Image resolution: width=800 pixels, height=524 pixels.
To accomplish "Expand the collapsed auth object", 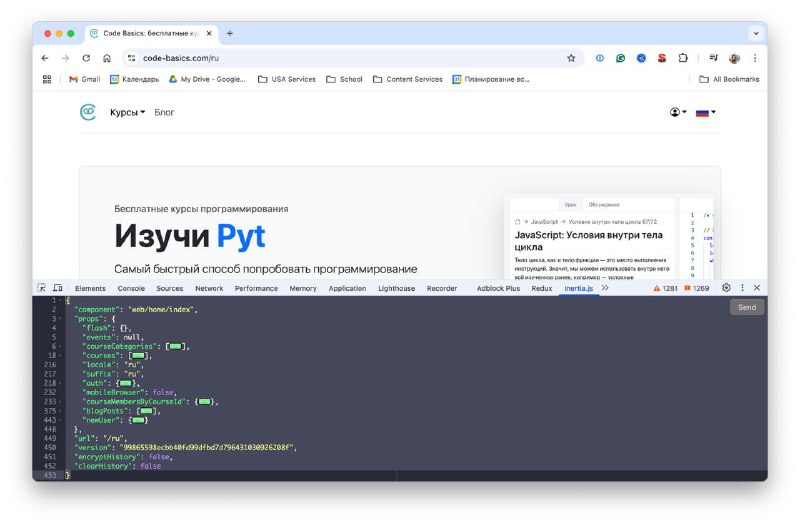I will pos(126,383).
